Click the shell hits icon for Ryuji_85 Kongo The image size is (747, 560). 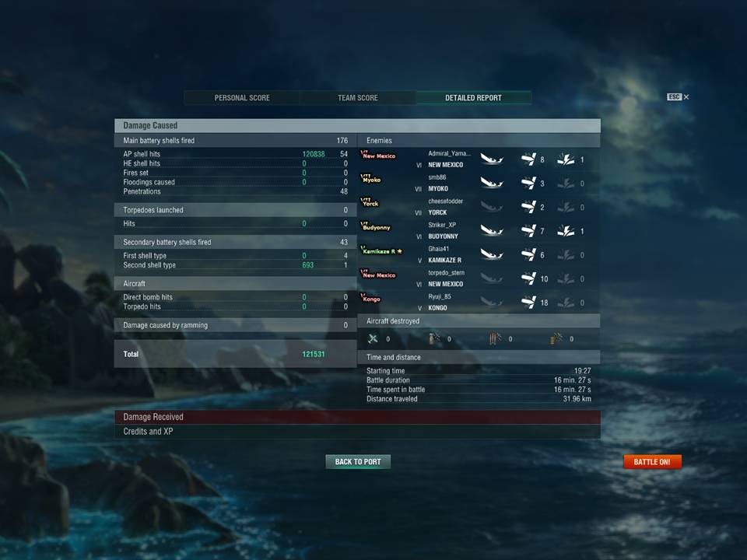pyautogui.click(x=528, y=303)
